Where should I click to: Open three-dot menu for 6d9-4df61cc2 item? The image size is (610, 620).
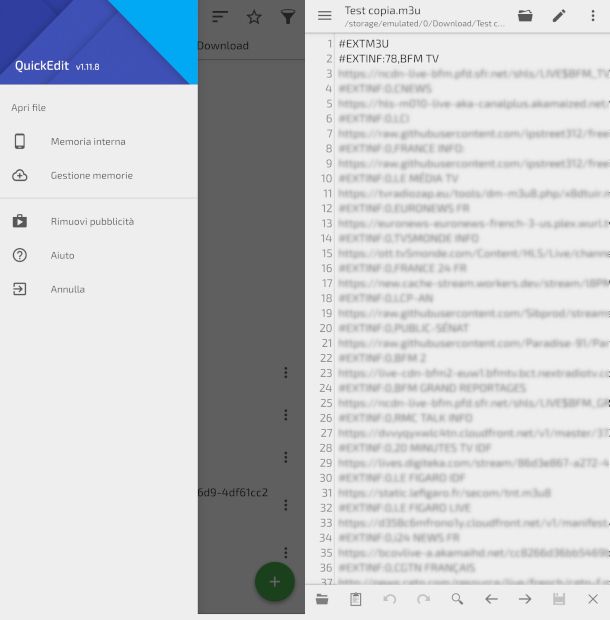pyautogui.click(x=286, y=505)
